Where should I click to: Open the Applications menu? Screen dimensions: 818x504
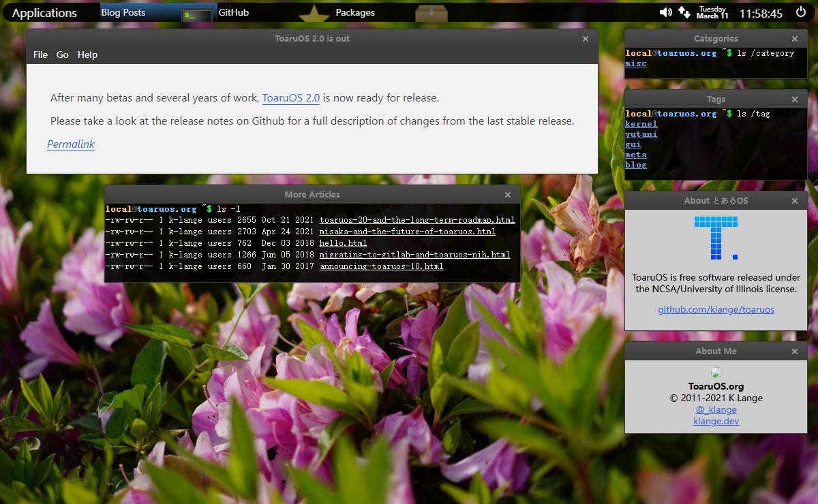44,13
